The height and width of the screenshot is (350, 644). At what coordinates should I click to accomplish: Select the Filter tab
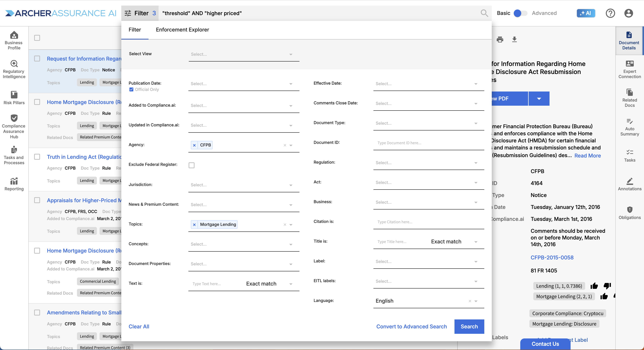click(135, 30)
